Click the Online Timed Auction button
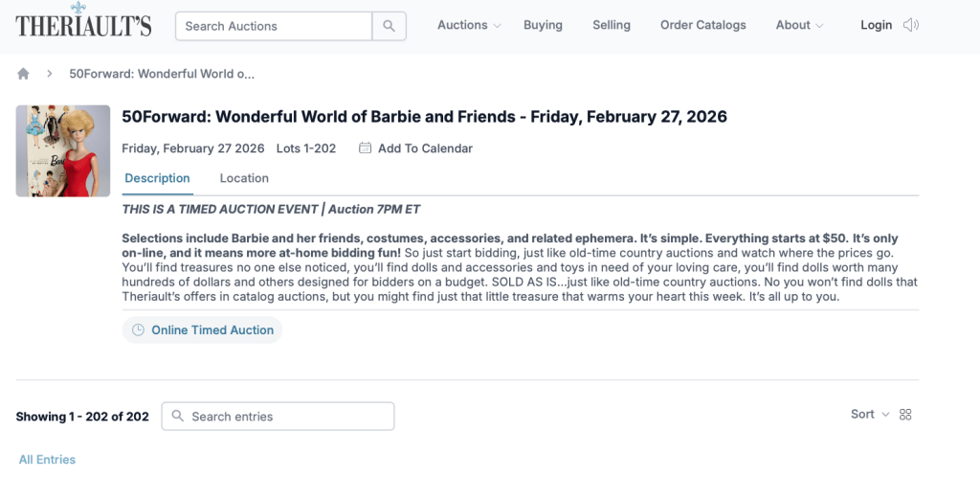The width and height of the screenshot is (980, 477). [x=203, y=330]
